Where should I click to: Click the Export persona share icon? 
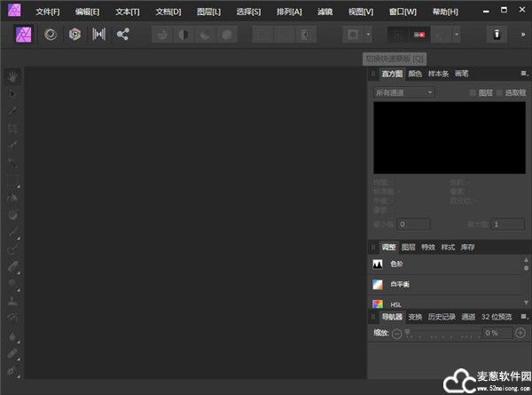[x=122, y=34]
